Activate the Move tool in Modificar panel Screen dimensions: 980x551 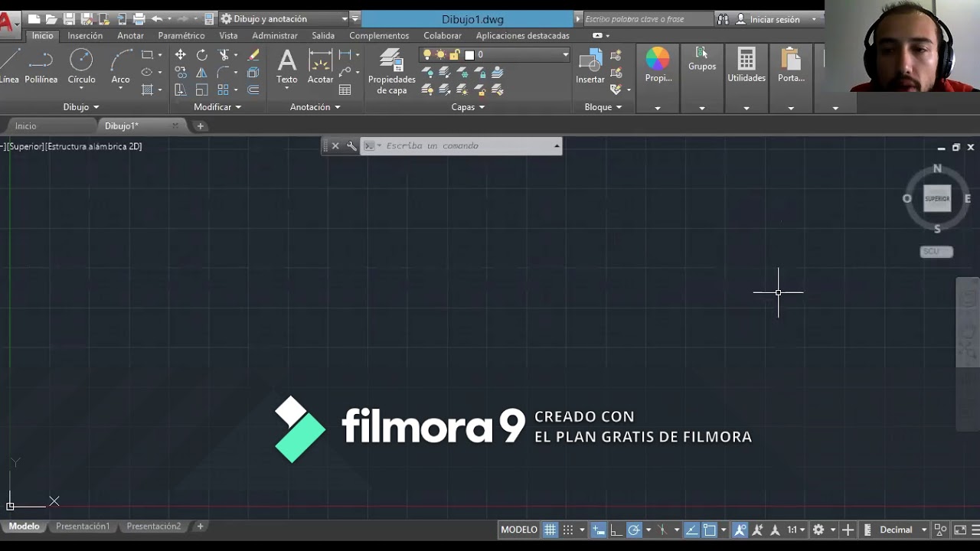click(180, 55)
